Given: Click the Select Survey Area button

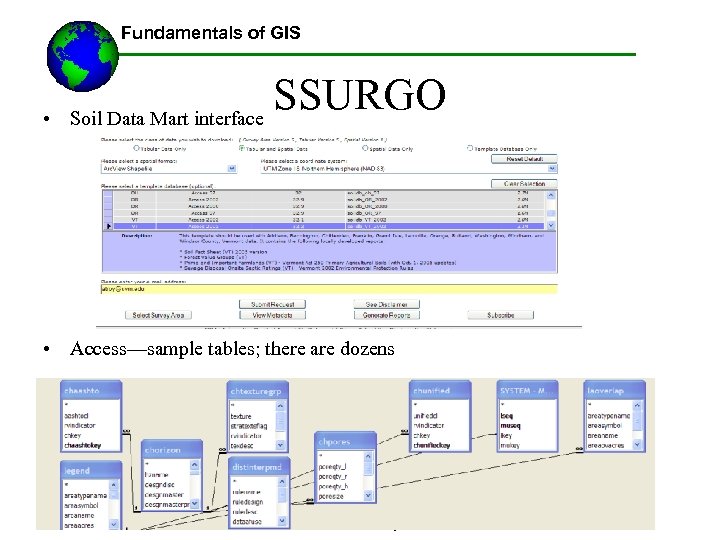Looking at the screenshot, I should click(x=158, y=315).
